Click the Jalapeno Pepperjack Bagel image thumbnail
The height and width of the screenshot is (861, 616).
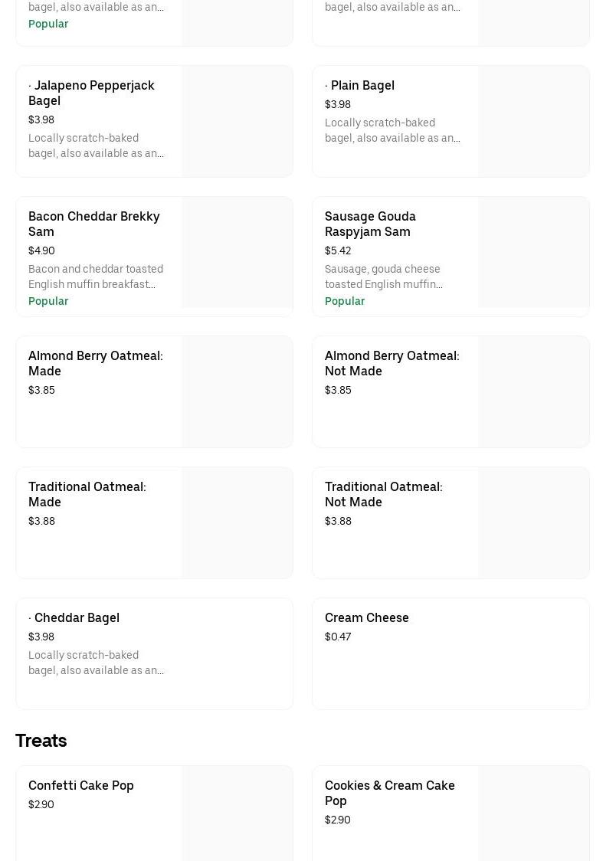coord(237,121)
